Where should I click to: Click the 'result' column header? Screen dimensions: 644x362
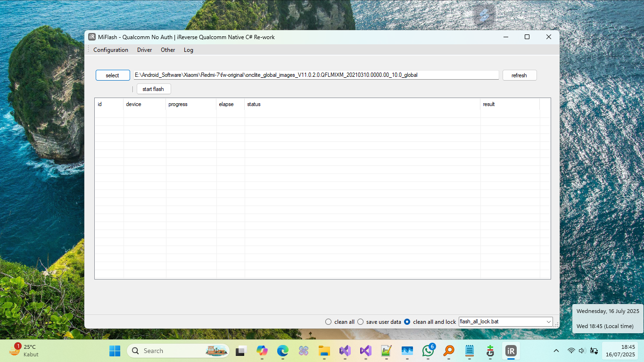pyautogui.click(x=510, y=104)
